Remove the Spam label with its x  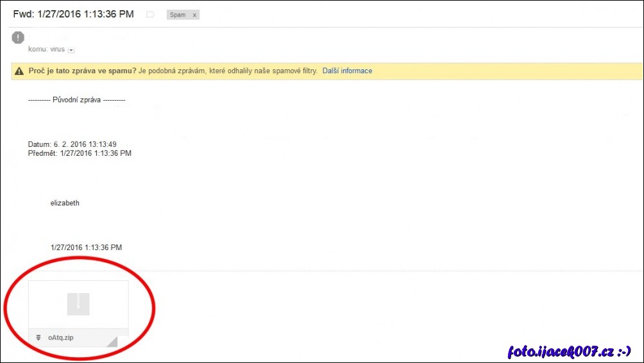pos(194,15)
